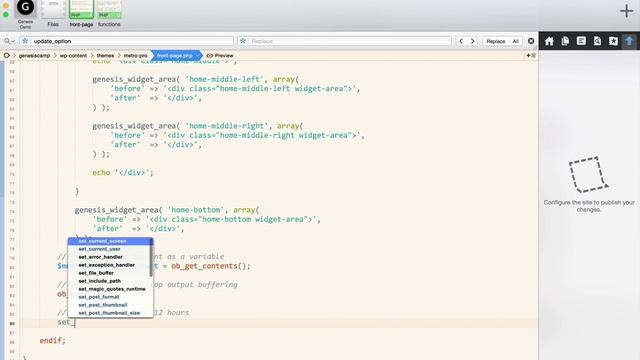Open the Clips star sidebar panel
This screenshot has width=640, height=360.
pos(613,41)
